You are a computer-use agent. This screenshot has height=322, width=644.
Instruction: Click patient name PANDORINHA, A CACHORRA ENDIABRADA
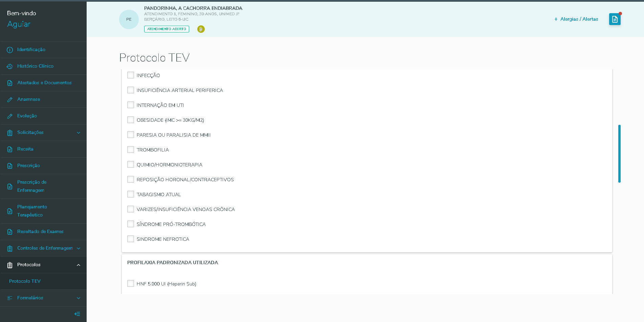[x=193, y=8]
